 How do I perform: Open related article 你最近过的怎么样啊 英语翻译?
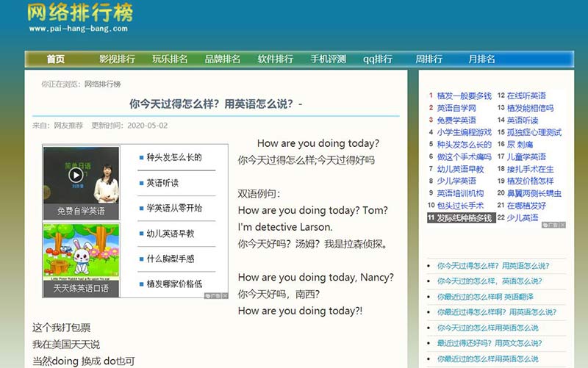point(485,297)
